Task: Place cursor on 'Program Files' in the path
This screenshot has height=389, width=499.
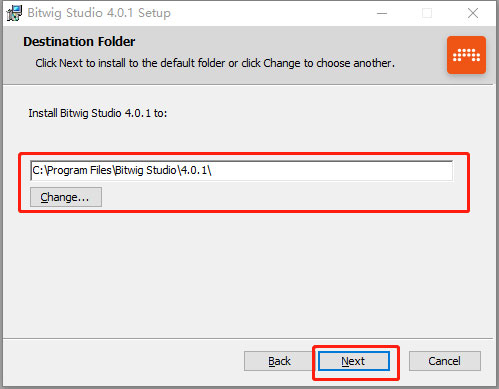Action: pos(79,170)
